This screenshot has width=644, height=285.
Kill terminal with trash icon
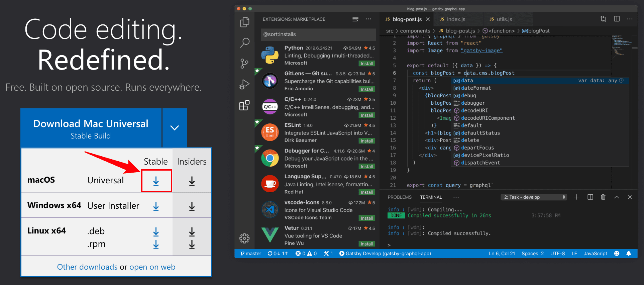tap(603, 197)
